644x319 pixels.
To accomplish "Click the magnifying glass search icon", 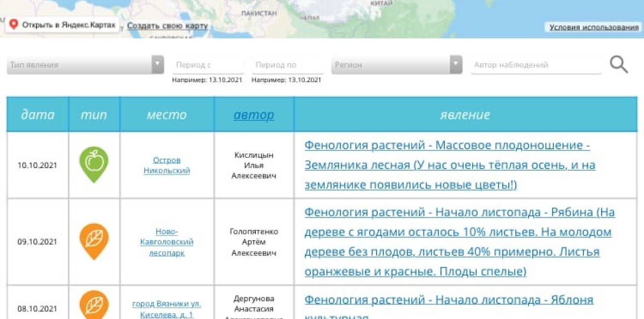I will point(619,64).
